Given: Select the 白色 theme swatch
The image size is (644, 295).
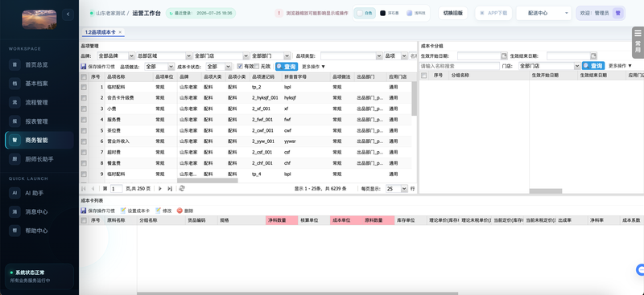Looking at the screenshot, I should (x=365, y=13).
